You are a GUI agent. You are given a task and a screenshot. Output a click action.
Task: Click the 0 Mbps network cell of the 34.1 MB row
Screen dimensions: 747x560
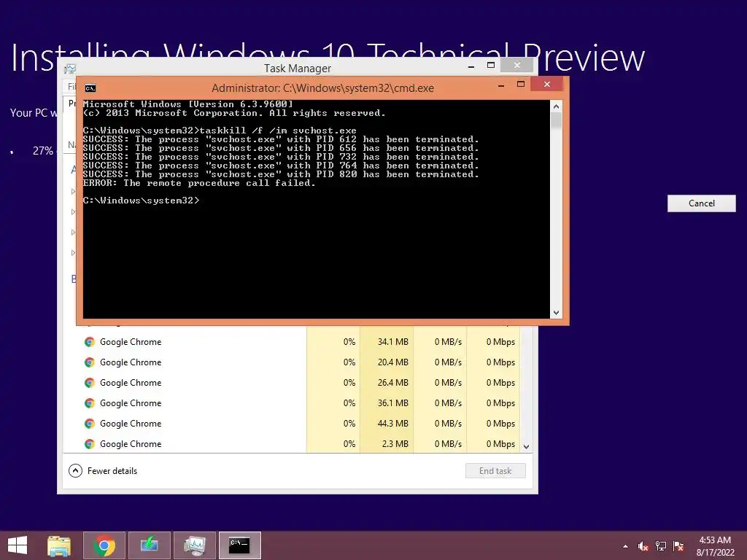tap(494, 342)
